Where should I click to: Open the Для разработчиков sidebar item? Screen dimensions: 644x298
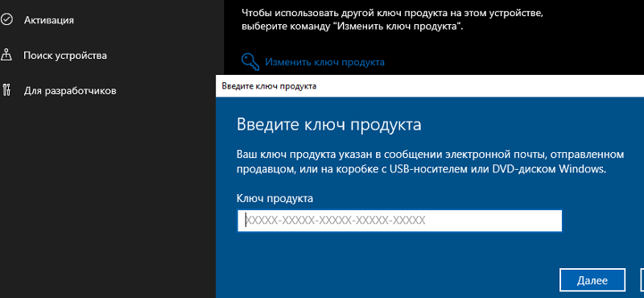click(x=70, y=90)
